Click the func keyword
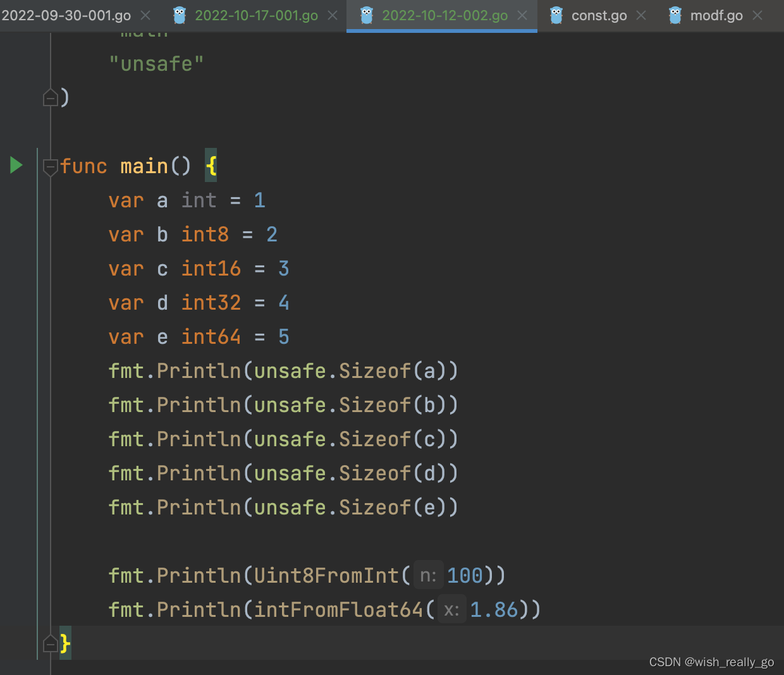The width and height of the screenshot is (784, 675). [x=84, y=166]
